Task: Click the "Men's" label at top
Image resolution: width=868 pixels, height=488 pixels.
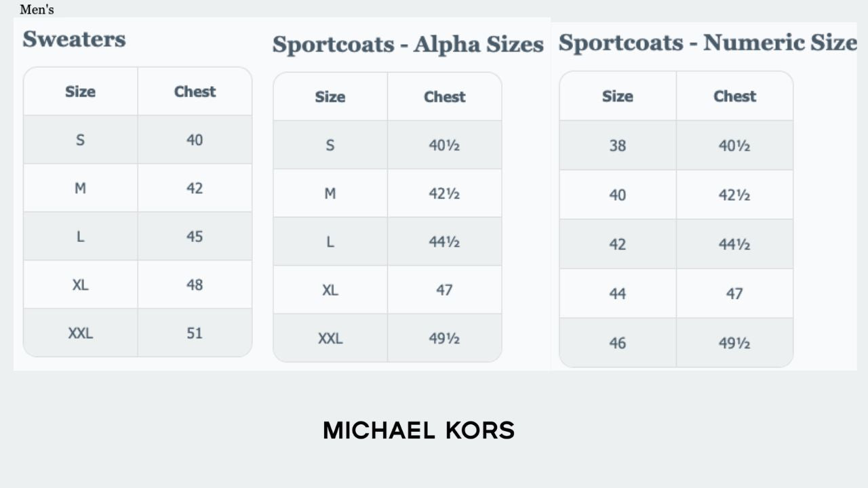Action: (37, 9)
